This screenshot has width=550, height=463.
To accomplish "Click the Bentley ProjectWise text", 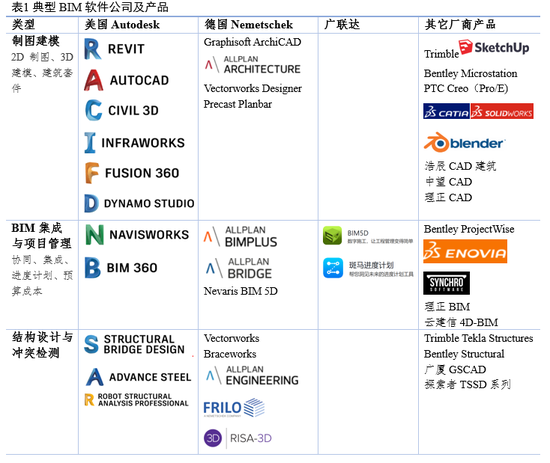I will 469,229.
